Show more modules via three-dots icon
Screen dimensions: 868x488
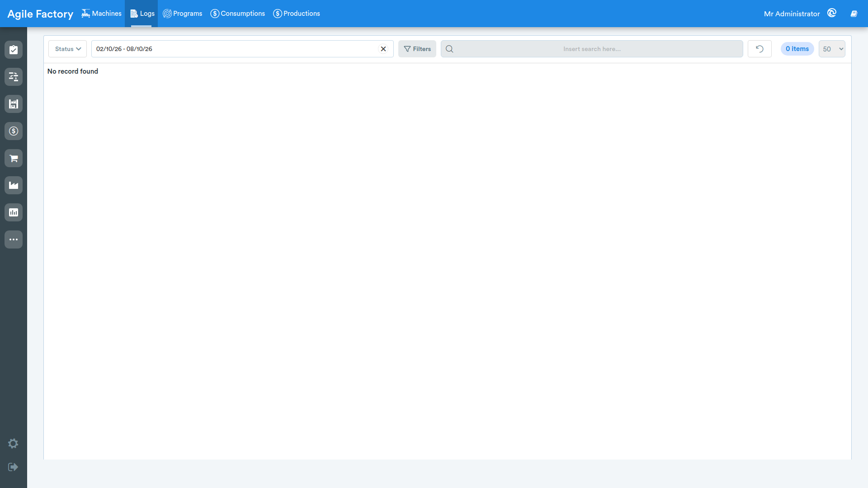14,239
